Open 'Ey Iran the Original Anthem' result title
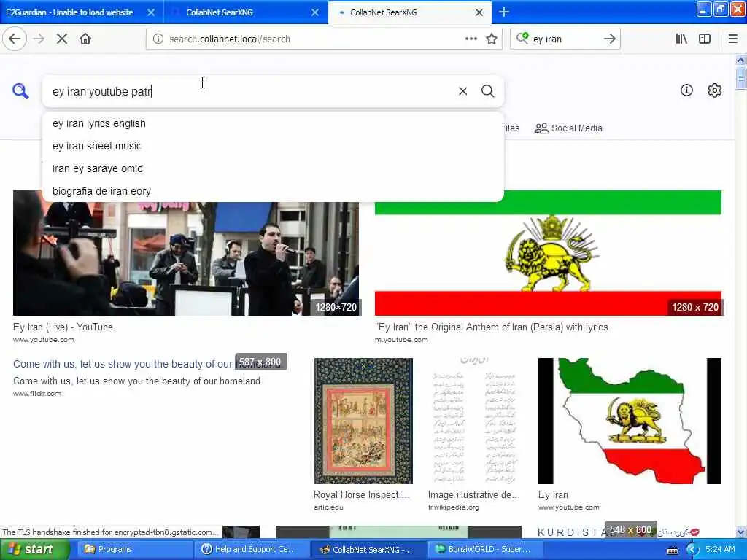 tap(491, 327)
